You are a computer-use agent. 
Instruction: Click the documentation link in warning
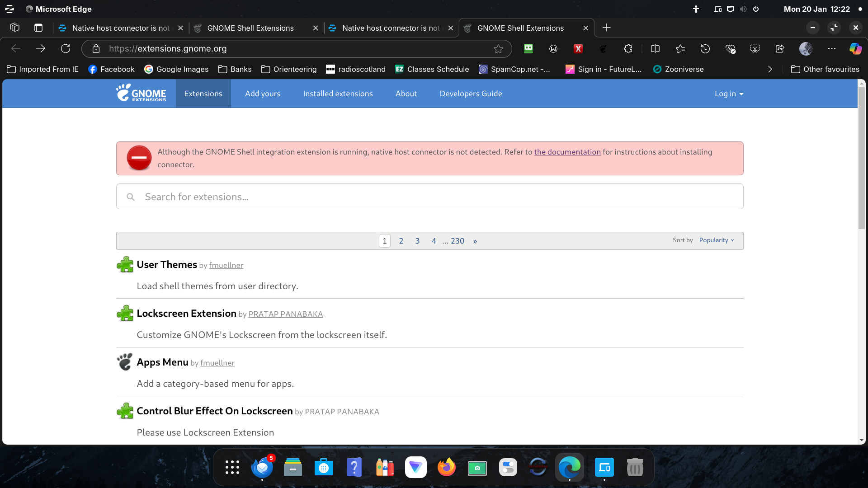coord(567,152)
